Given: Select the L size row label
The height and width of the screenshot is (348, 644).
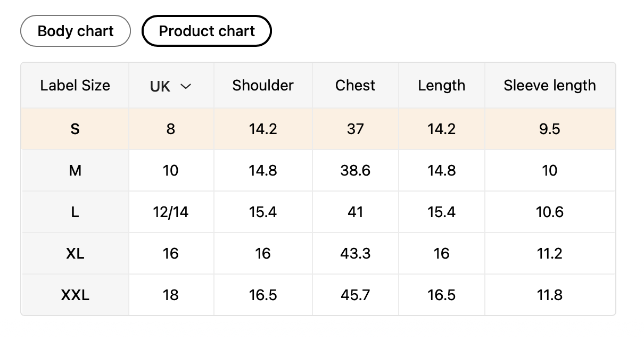Looking at the screenshot, I should click(75, 212).
